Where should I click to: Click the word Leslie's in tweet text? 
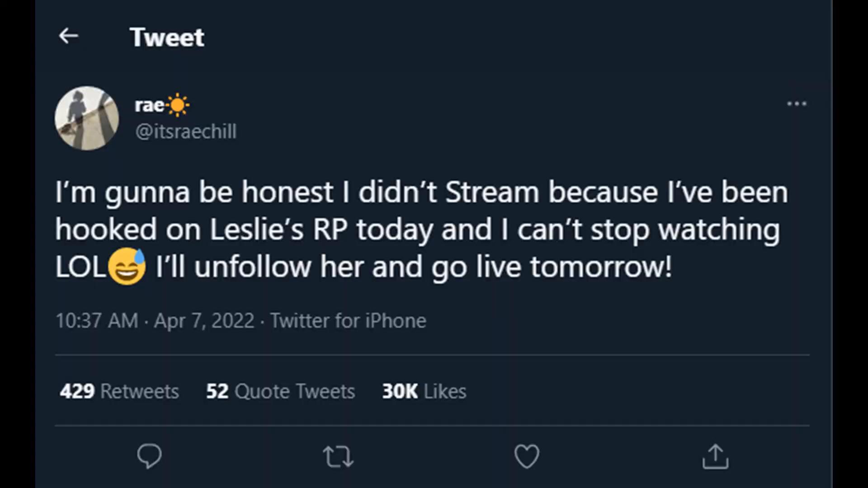point(256,230)
